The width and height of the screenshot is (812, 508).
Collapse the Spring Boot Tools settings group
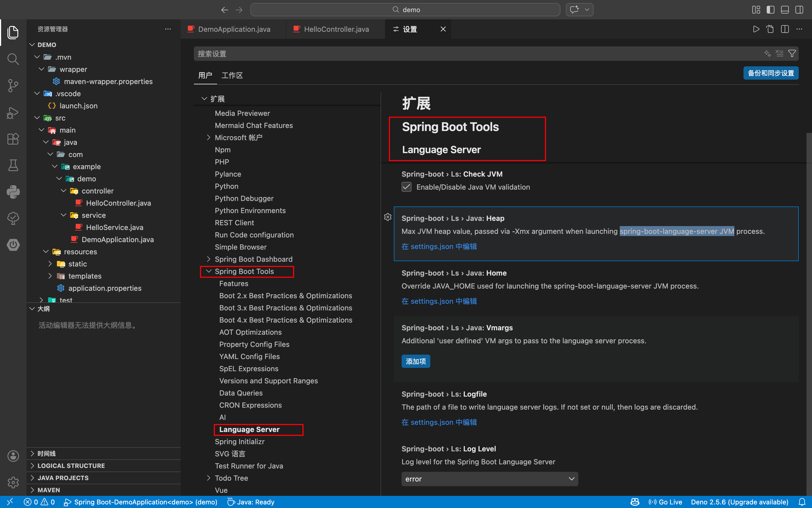click(209, 271)
